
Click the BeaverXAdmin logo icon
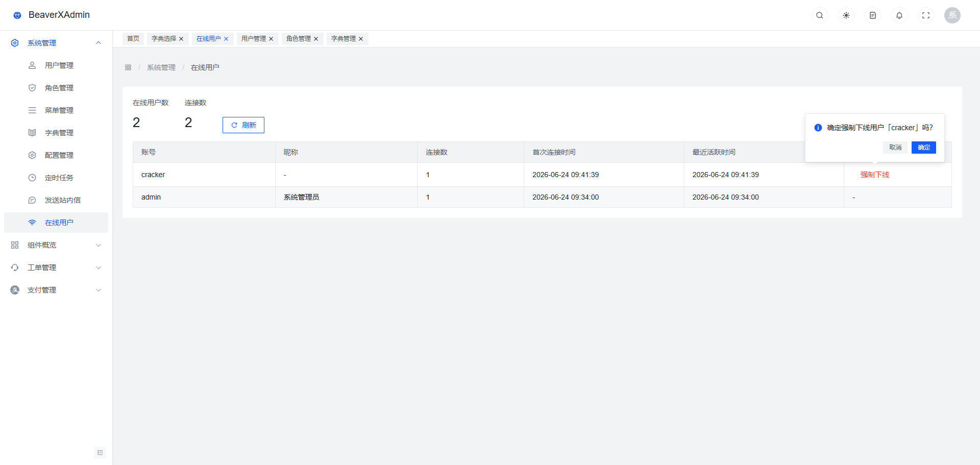(17, 15)
